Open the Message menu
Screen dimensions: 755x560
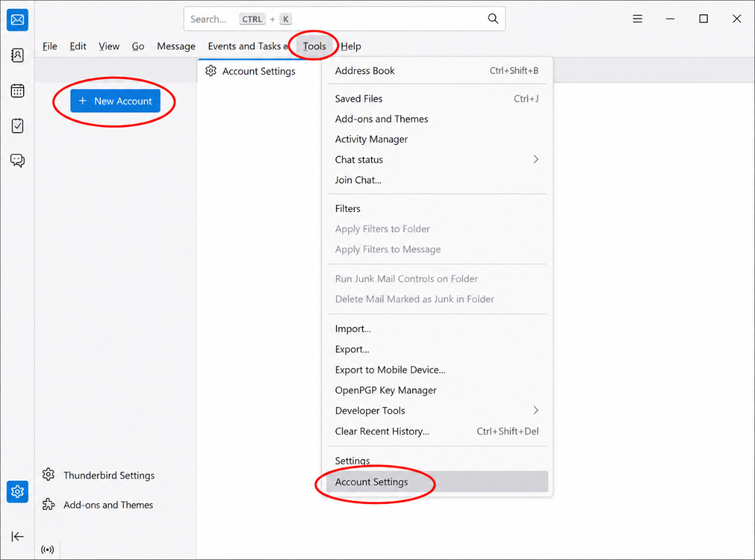[x=176, y=46]
